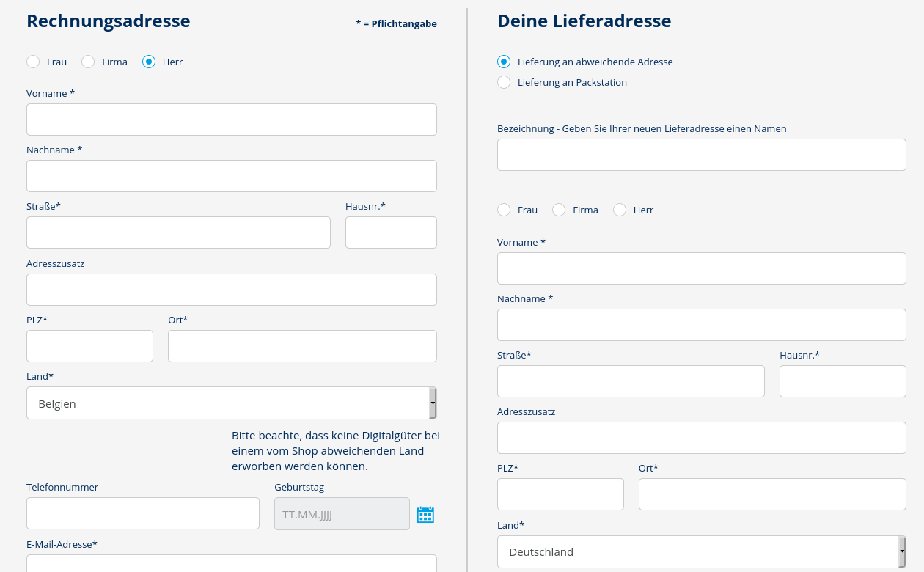Click the Rechnungsadresse heading
Viewport: 924px width, 572px height.
(x=109, y=21)
